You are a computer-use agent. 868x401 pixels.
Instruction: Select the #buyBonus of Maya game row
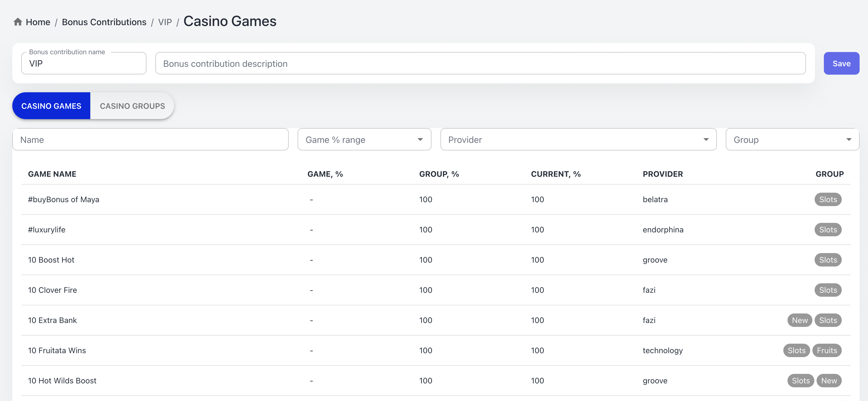point(436,199)
